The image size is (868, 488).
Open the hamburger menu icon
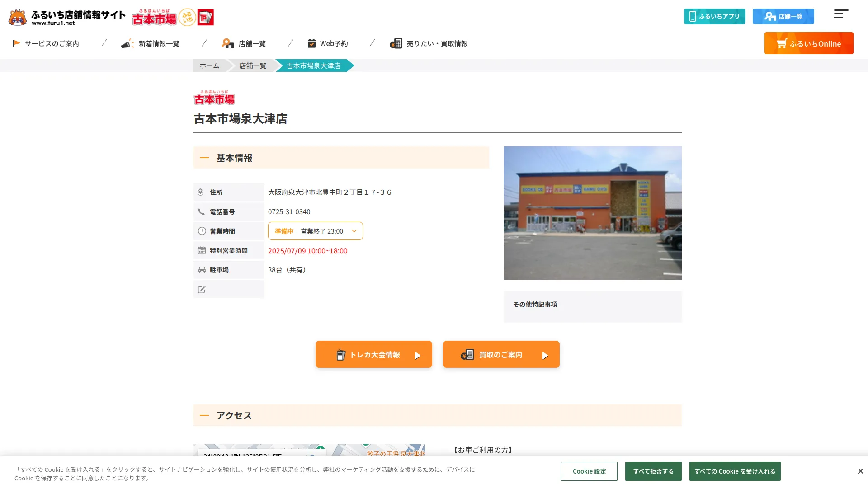(841, 14)
